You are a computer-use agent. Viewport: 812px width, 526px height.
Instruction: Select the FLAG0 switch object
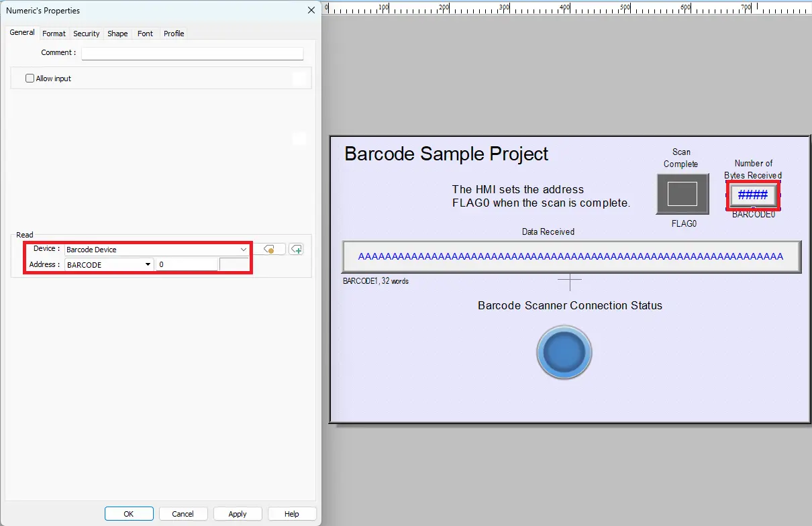[682, 195]
